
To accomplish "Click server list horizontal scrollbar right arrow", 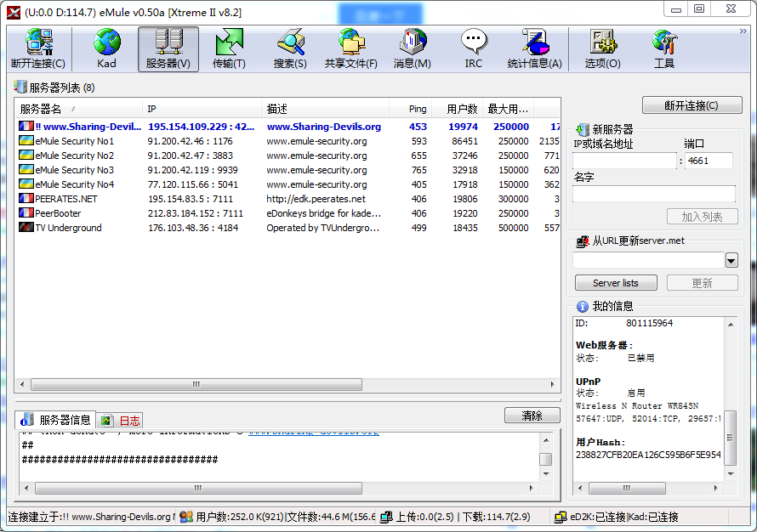I will point(552,384).
